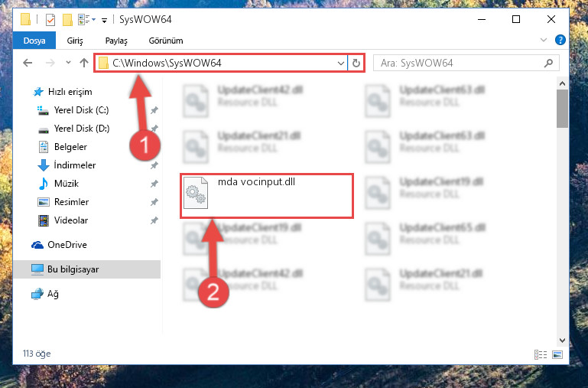
Task: Switch to details view button
Action: (541, 354)
